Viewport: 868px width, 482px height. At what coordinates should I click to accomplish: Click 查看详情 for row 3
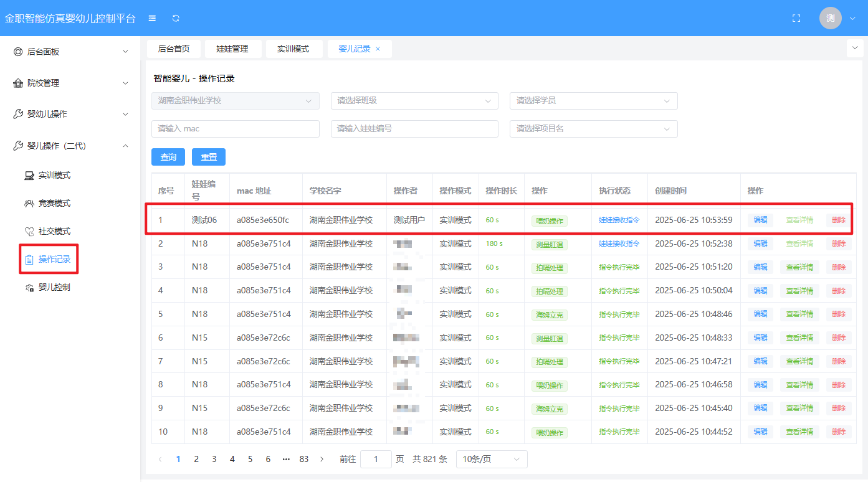799,267
